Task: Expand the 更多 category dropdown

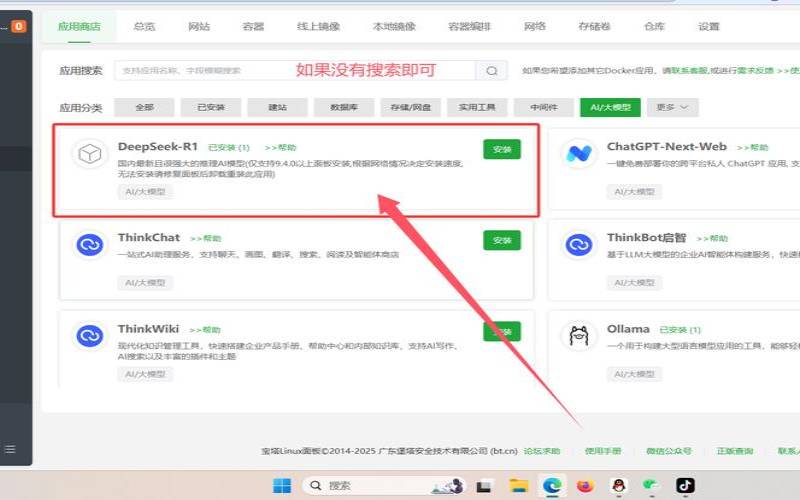Action: 672,107
